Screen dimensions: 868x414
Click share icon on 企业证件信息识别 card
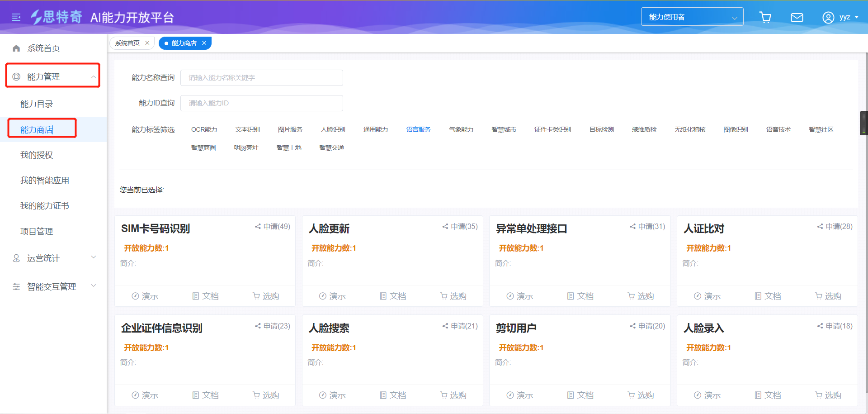pos(258,326)
